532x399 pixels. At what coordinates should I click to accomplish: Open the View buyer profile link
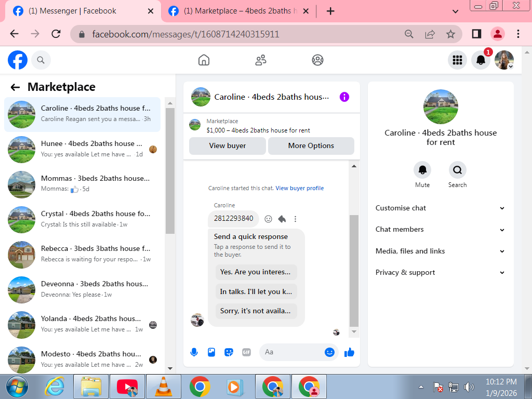coord(300,188)
